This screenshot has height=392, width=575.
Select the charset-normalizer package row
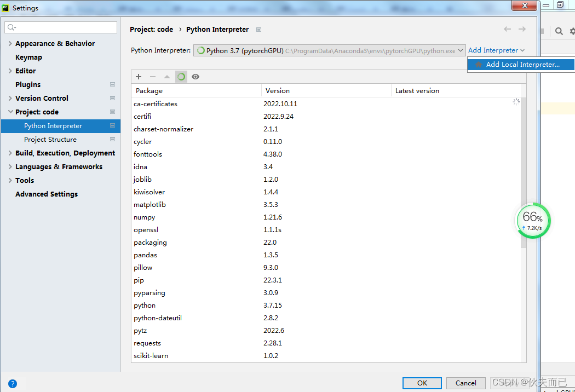(326, 129)
